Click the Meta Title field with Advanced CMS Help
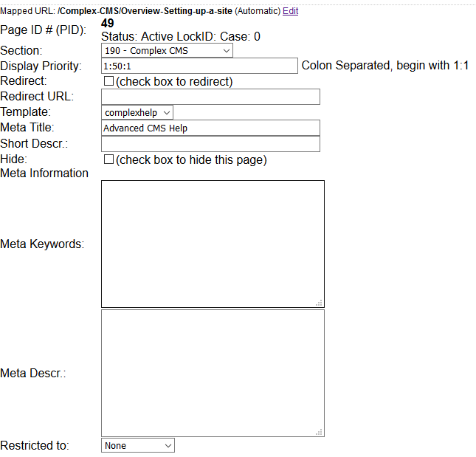Viewport: 476px width, 457px height. 210,128
